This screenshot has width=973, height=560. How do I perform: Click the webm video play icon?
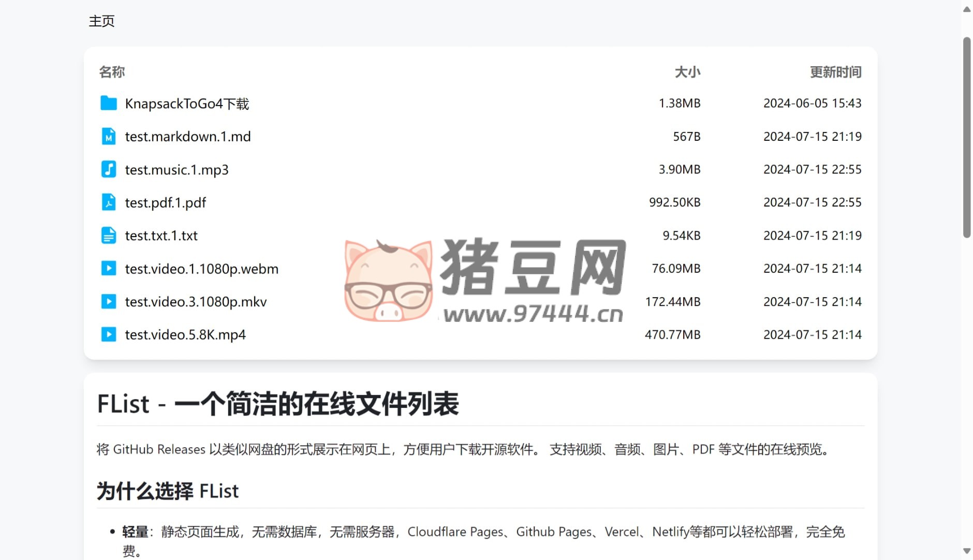[108, 269]
